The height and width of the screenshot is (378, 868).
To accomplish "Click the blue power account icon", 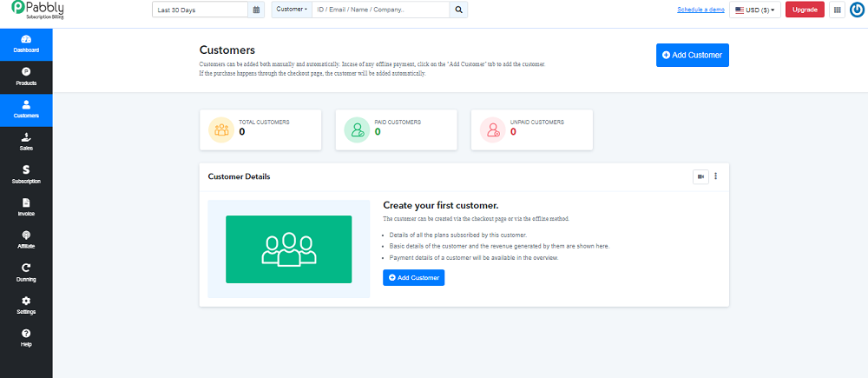I will (857, 10).
